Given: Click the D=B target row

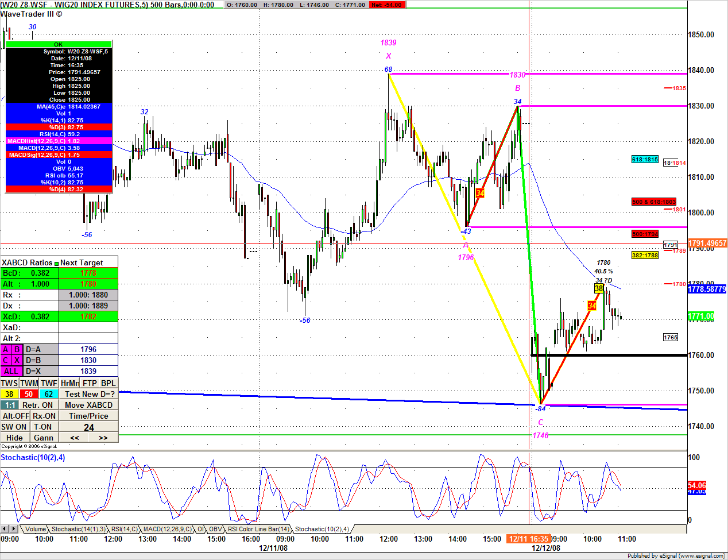Looking at the screenshot, I should coord(71,360).
